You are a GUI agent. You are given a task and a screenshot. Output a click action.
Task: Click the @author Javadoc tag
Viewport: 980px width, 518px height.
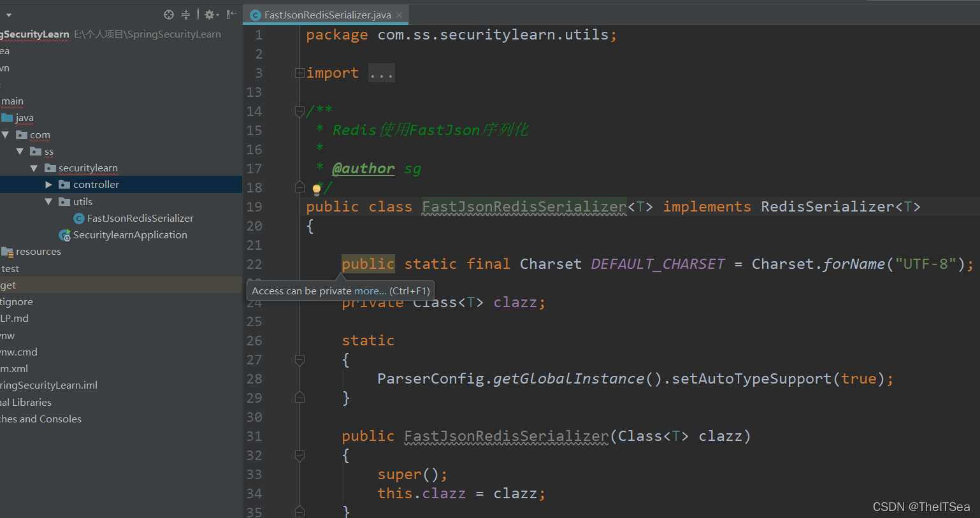pyautogui.click(x=363, y=168)
